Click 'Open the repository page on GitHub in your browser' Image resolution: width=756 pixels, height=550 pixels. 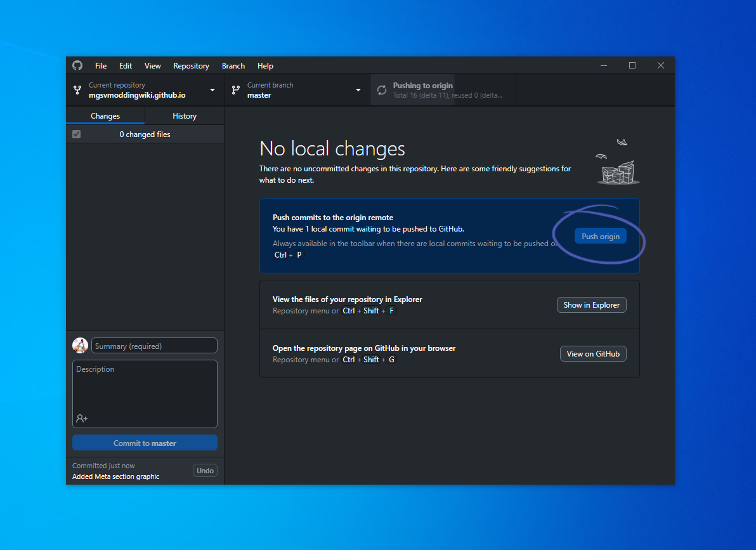coord(364,348)
